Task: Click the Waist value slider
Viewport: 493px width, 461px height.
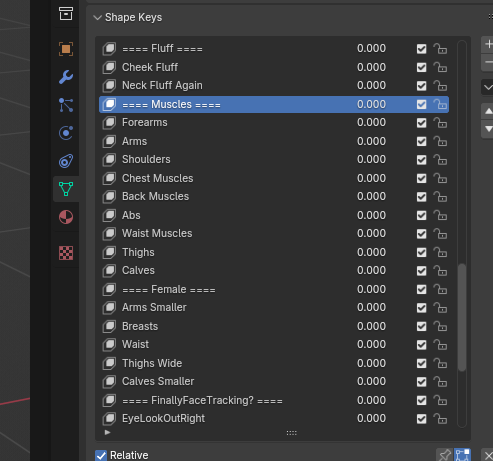Action: [x=371, y=344]
